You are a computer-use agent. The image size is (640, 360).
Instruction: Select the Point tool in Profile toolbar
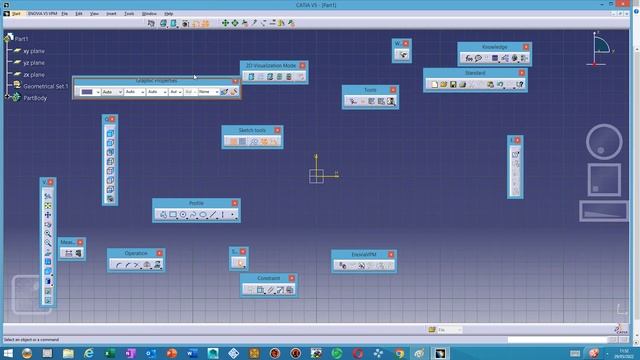click(x=232, y=214)
